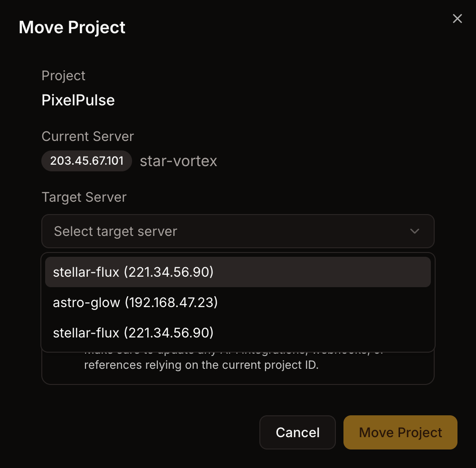Click the "Project" field label
Image resolution: width=476 pixels, height=468 pixels.
(x=63, y=75)
